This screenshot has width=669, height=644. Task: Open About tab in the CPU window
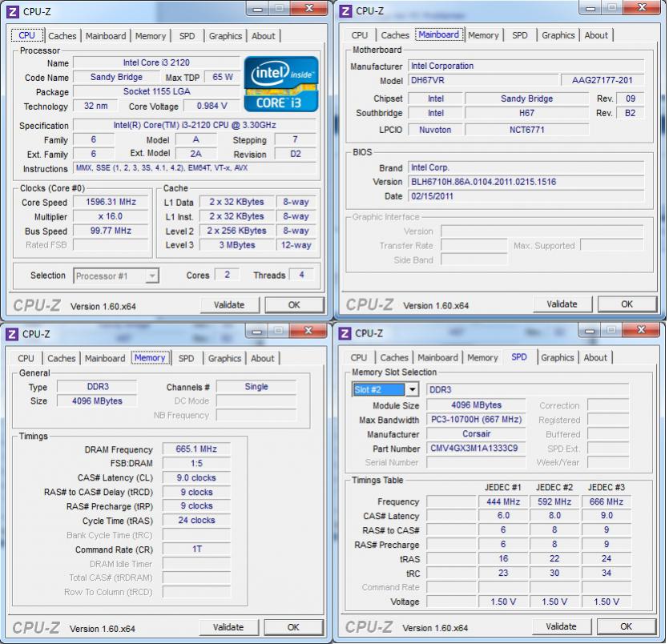pyautogui.click(x=264, y=36)
